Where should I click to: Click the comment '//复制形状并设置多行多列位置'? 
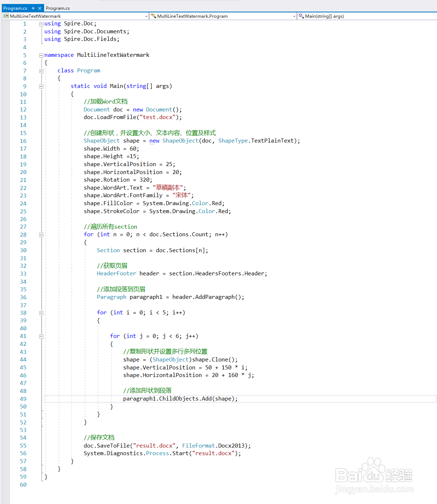point(165,352)
